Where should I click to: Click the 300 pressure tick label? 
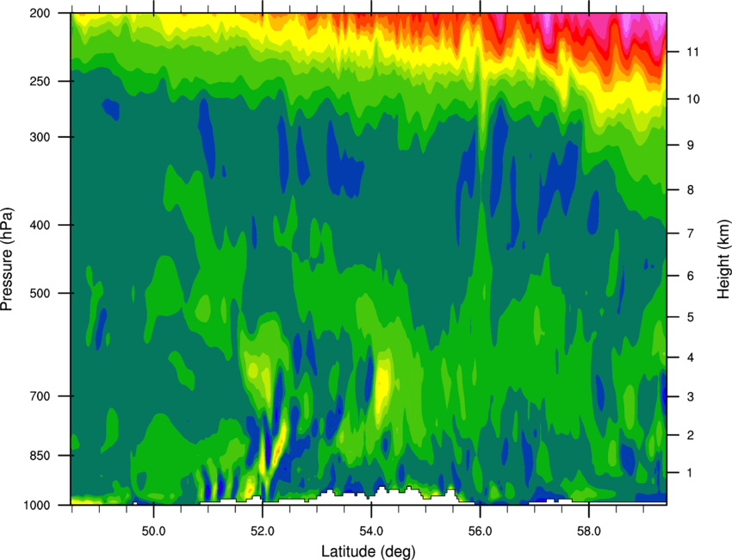(x=40, y=137)
